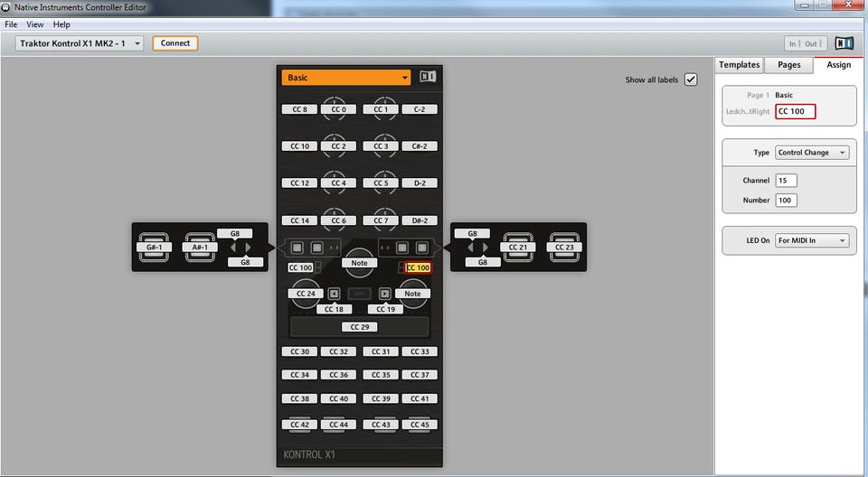Select the CC 29 touch strip
This screenshot has height=477, width=868.
359,327
